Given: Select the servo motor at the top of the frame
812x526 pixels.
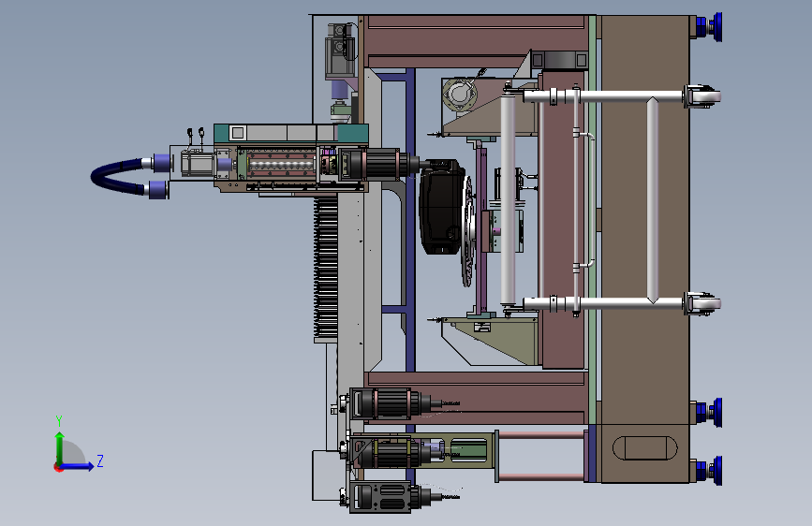Looking at the screenshot, I should [340, 51].
